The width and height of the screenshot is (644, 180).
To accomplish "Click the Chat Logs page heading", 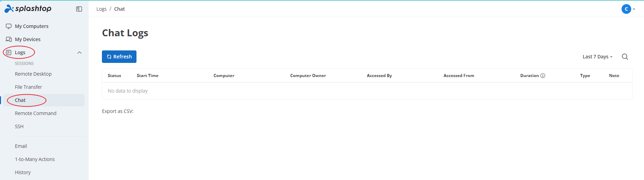I will [125, 33].
